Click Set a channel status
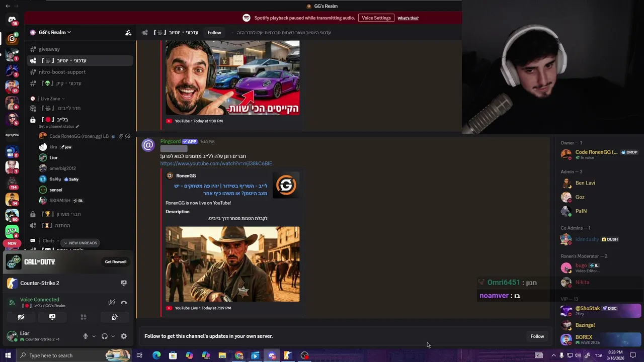644x362 pixels. click(x=59, y=126)
